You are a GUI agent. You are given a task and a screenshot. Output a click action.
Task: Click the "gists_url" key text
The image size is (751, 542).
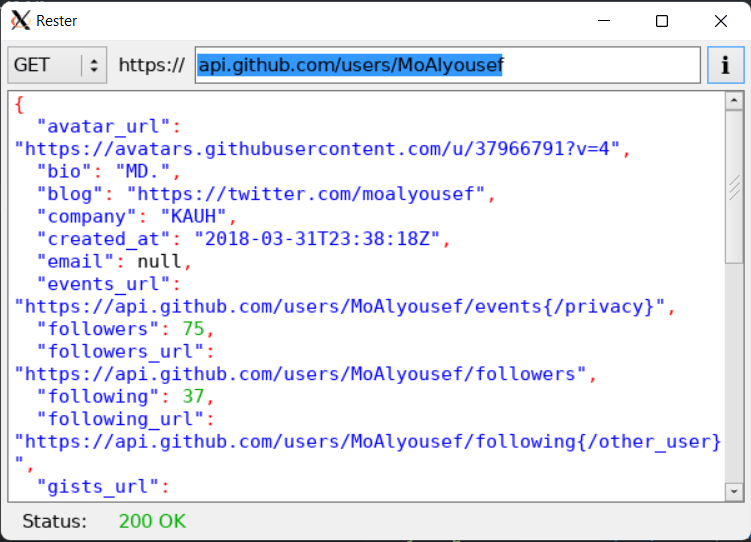(98, 487)
